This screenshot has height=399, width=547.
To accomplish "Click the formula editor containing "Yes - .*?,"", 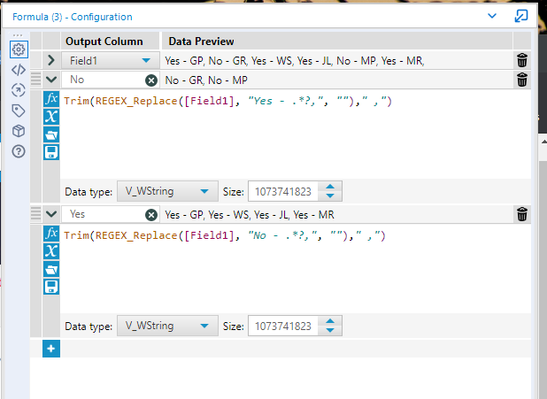I will (295, 134).
